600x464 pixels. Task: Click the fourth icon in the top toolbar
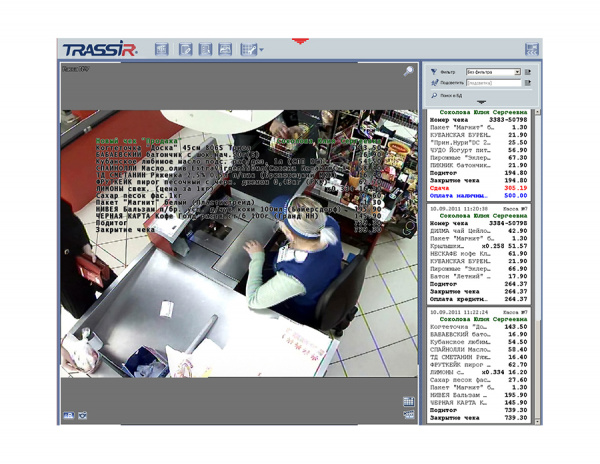[x=226, y=49]
